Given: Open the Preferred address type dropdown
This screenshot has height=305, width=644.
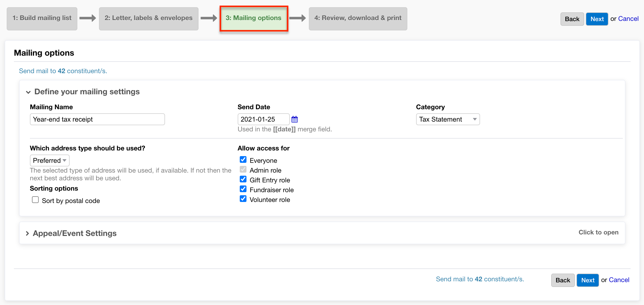Looking at the screenshot, I should tap(49, 160).
